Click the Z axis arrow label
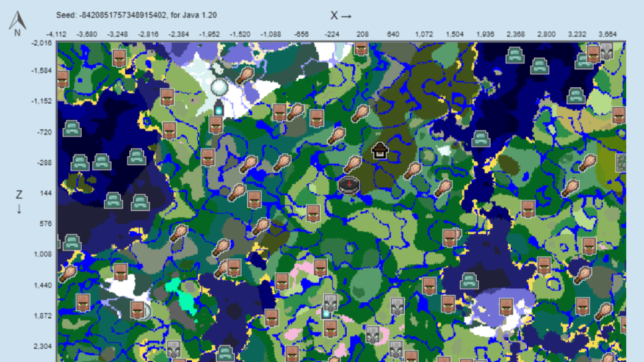This screenshot has width=644, height=362. 18,202
